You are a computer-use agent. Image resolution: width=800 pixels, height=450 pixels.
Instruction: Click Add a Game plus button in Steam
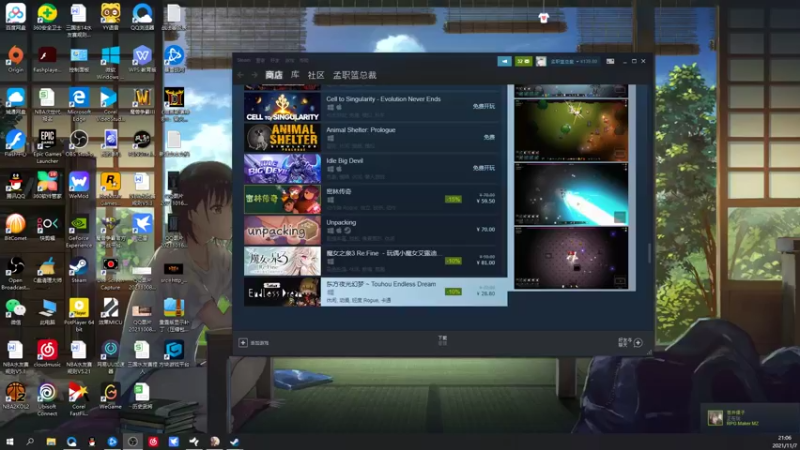(x=243, y=343)
